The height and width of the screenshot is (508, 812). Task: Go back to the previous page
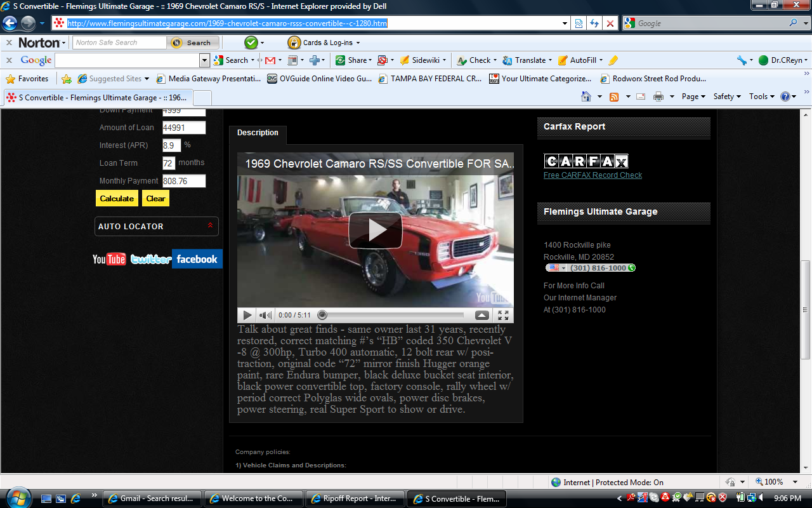tap(10, 23)
